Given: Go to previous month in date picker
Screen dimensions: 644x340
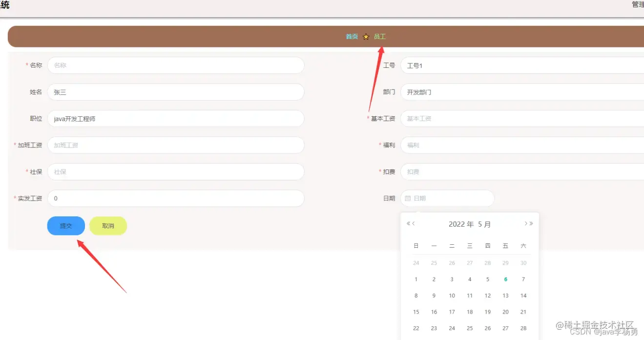Looking at the screenshot, I should (414, 224).
